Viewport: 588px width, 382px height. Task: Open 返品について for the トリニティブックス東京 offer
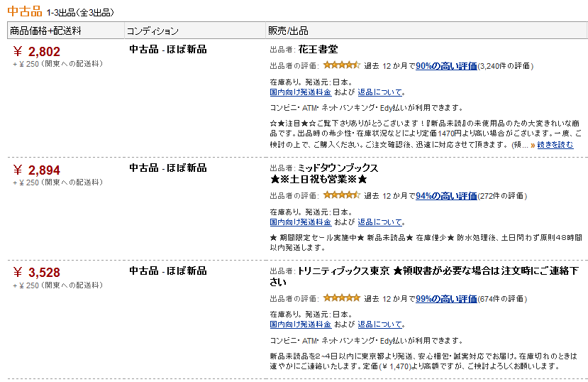(x=379, y=324)
